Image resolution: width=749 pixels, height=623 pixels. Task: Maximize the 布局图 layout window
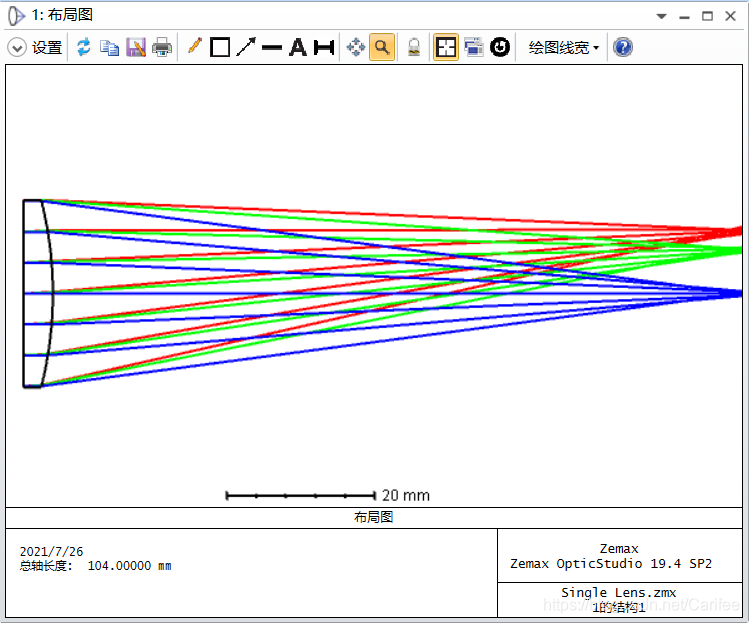coord(707,16)
